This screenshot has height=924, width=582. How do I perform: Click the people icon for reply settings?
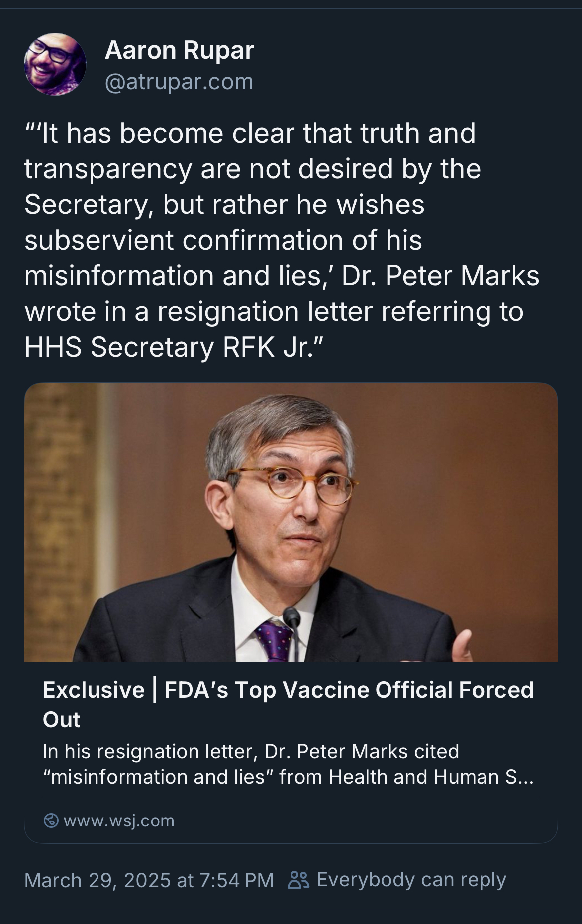point(298,879)
